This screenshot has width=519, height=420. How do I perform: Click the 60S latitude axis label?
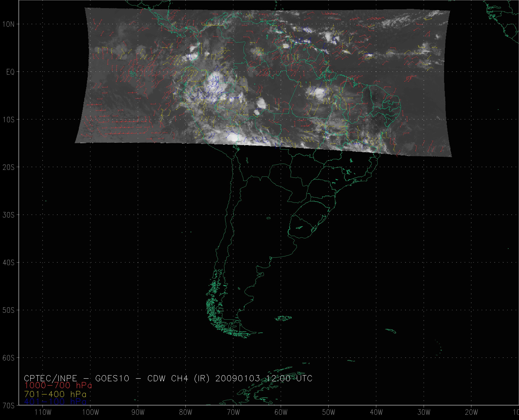point(9,358)
